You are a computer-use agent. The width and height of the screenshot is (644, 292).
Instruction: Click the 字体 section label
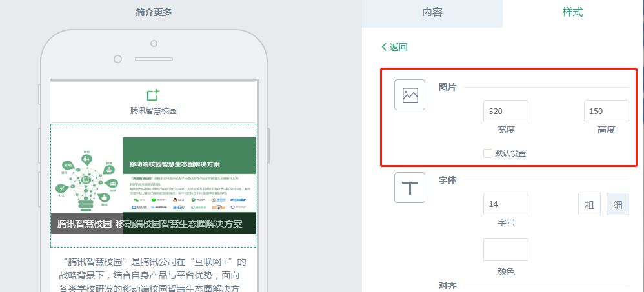tap(447, 180)
